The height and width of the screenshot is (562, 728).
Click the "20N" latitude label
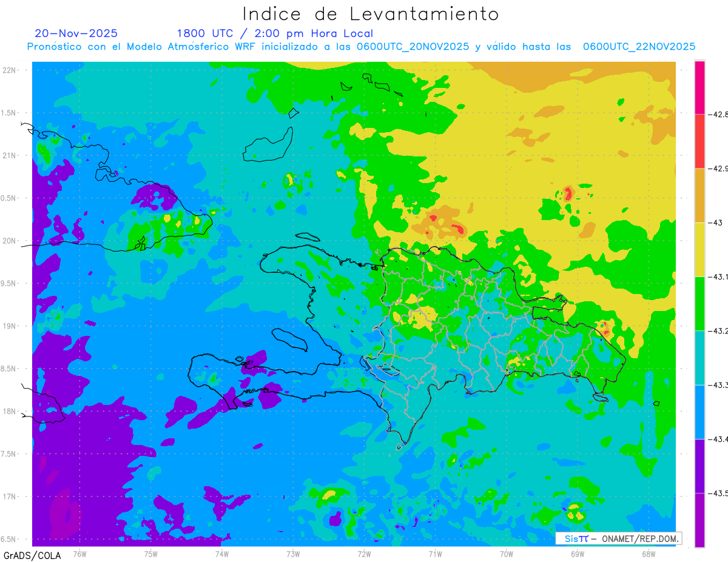[x=9, y=241]
